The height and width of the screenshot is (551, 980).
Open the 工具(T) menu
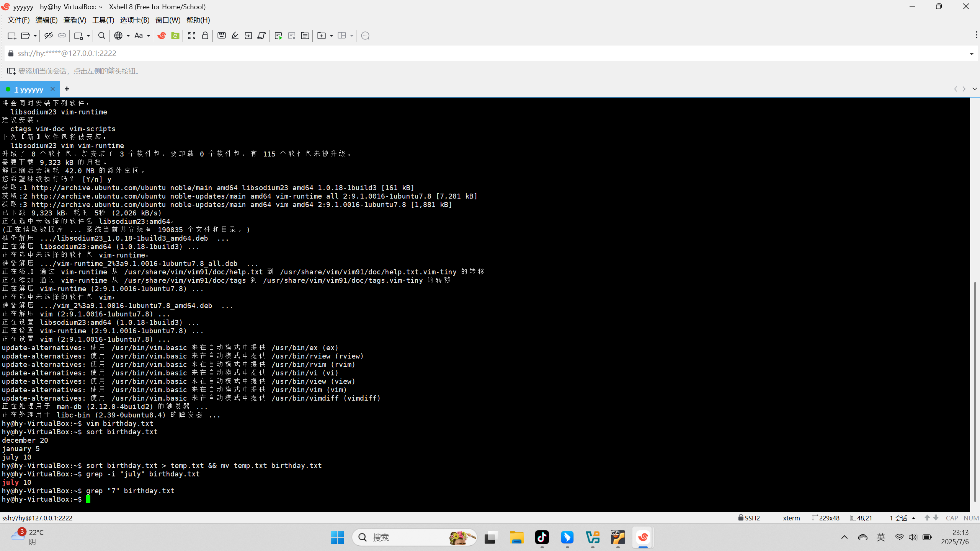[103, 20]
